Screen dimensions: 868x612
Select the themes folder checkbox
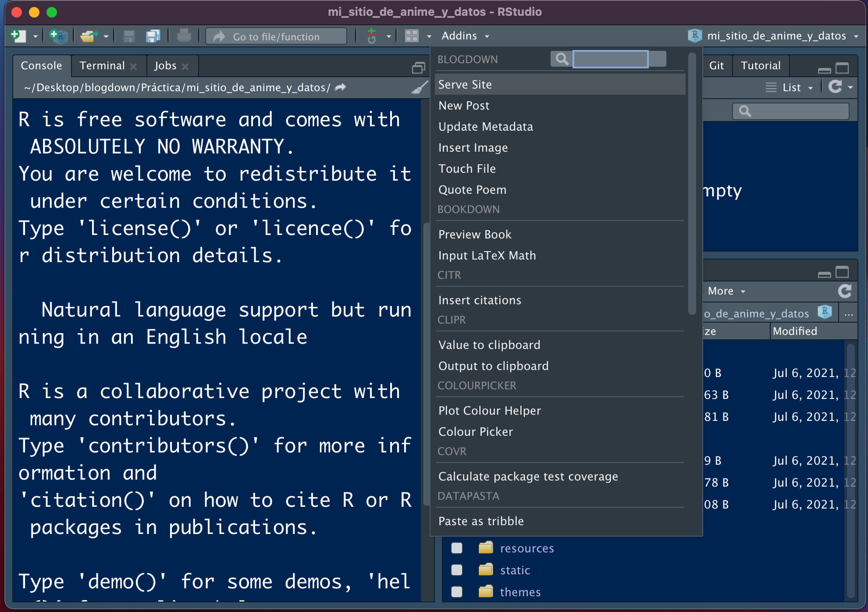(457, 592)
